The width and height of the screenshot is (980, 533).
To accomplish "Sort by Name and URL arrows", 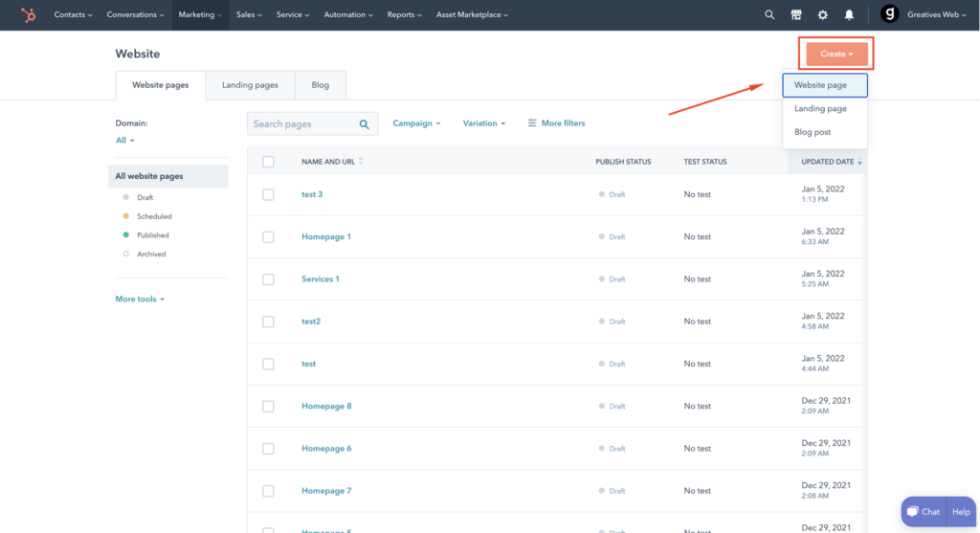I will point(361,161).
